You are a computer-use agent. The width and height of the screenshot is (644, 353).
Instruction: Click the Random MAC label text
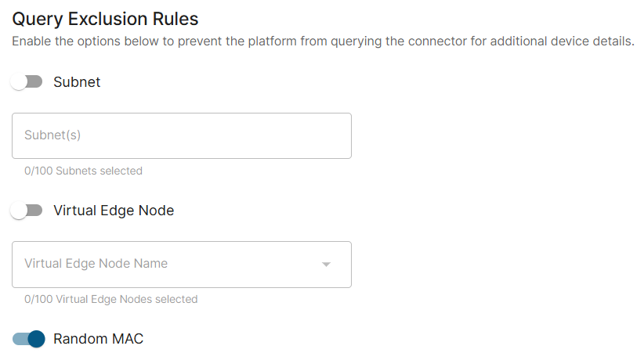pos(98,339)
